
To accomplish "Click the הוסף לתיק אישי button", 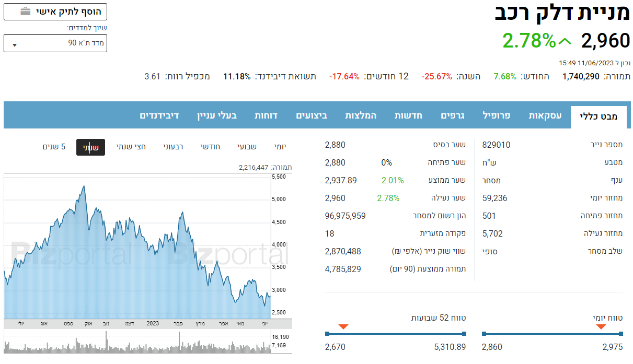I will (55, 11).
